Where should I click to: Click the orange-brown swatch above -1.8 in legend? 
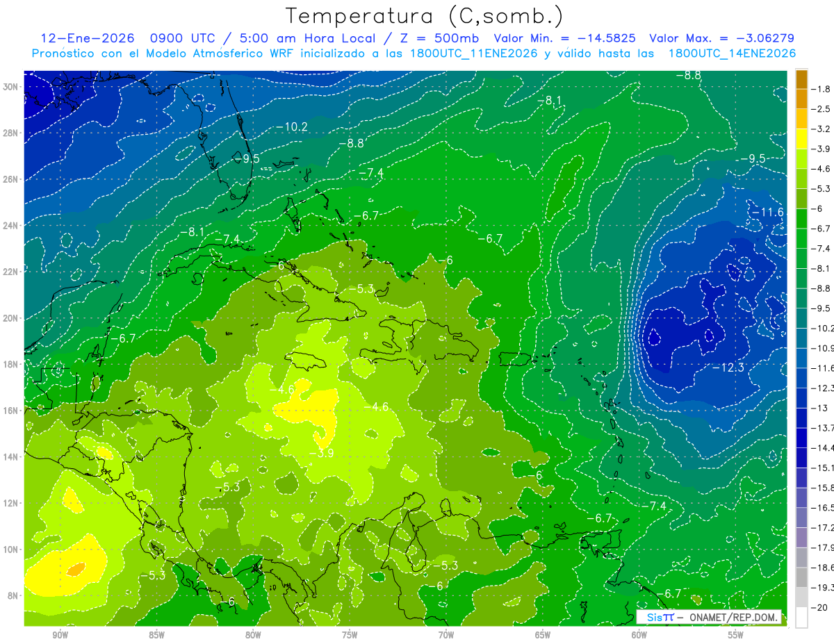(801, 80)
